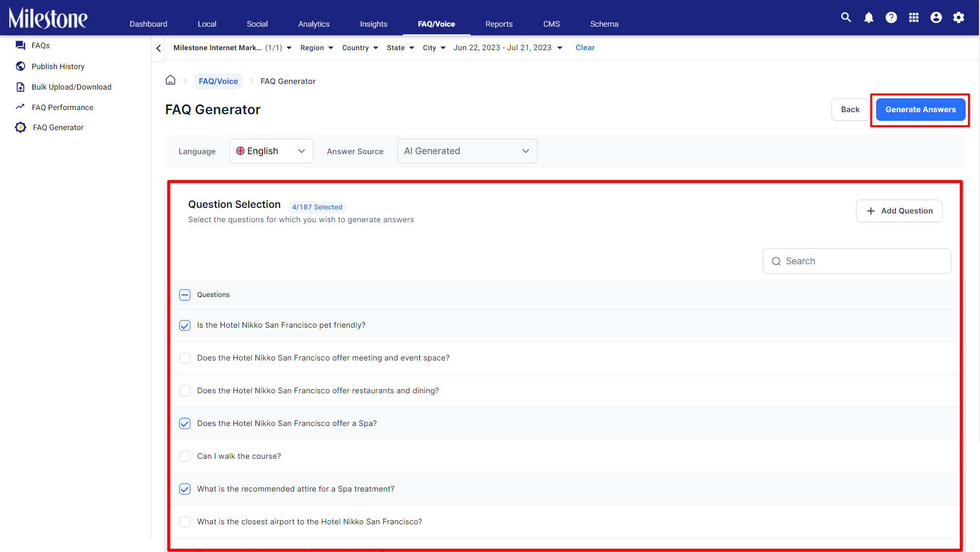Open the date range Jun 22 - Jul 21 dropdown
The image size is (980, 552).
[508, 48]
